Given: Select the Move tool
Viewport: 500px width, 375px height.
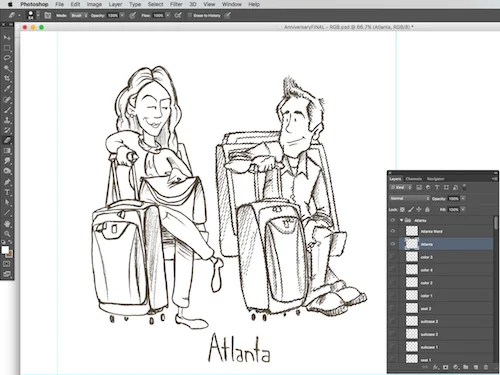Looking at the screenshot, I should click(x=7, y=37).
